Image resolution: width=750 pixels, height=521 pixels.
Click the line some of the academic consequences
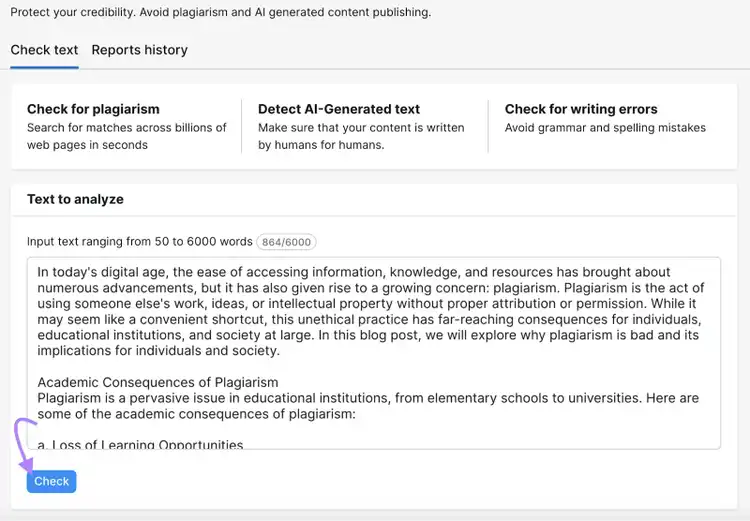(x=197, y=414)
